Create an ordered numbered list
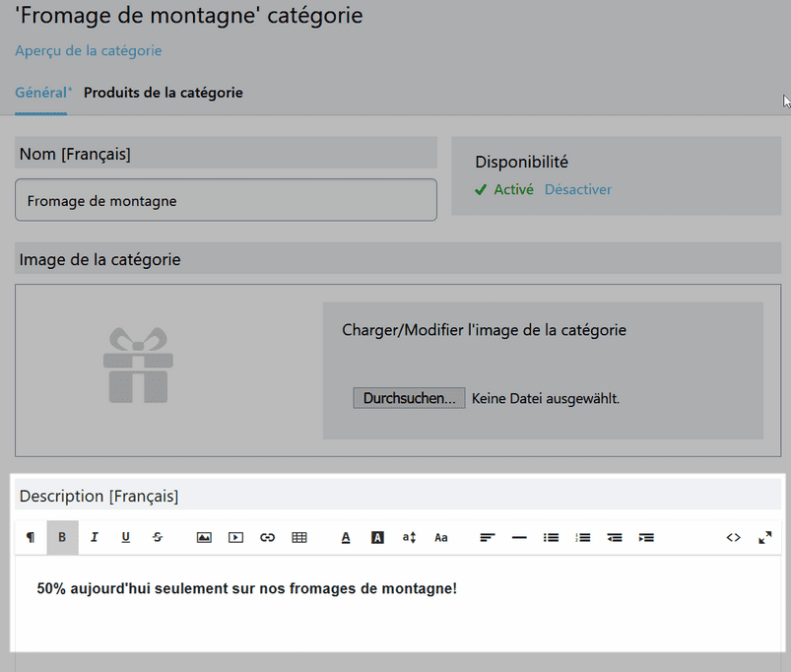Screen dimensions: 791x672 point(582,537)
